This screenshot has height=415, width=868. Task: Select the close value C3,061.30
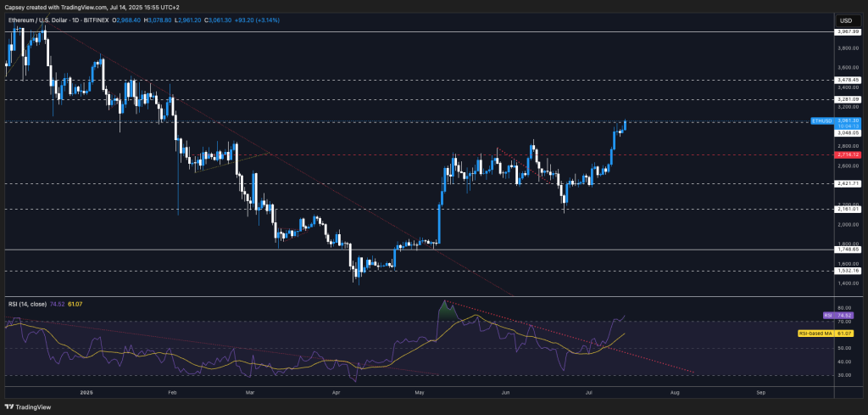(217, 20)
